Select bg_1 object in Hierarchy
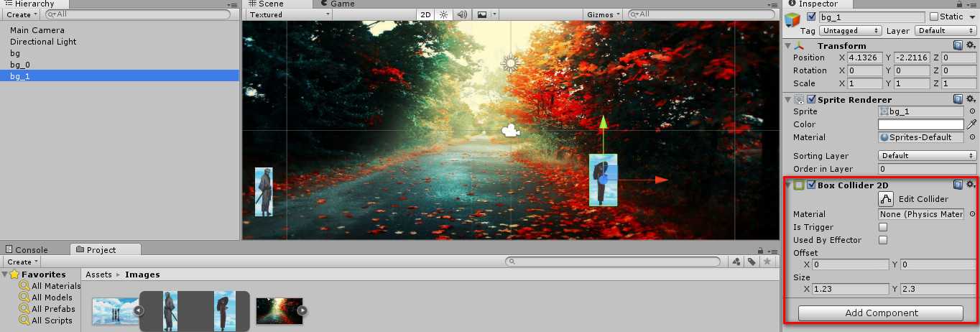 pyautogui.click(x=119, y=75)
